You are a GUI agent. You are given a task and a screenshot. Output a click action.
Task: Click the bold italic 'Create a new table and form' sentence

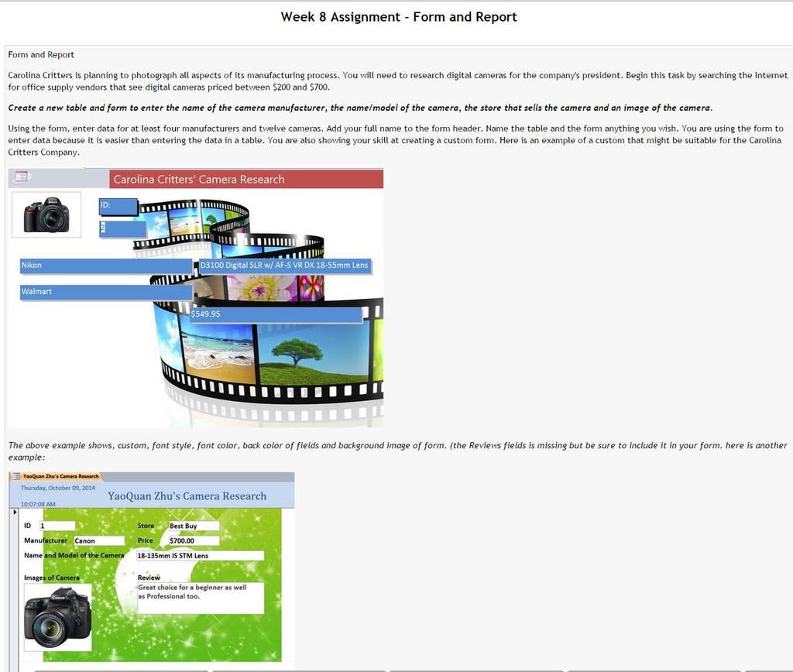pyautogui.click(x=360, y=108)
